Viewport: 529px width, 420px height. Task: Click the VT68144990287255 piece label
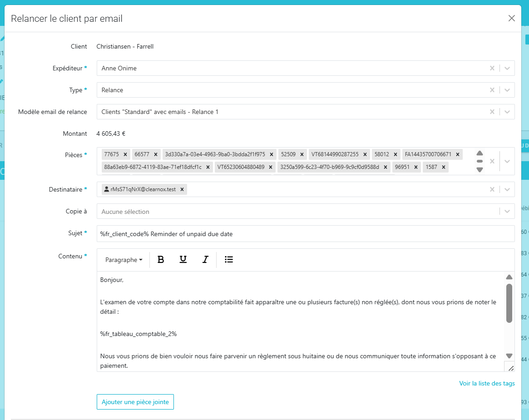[x=335, y=154]
